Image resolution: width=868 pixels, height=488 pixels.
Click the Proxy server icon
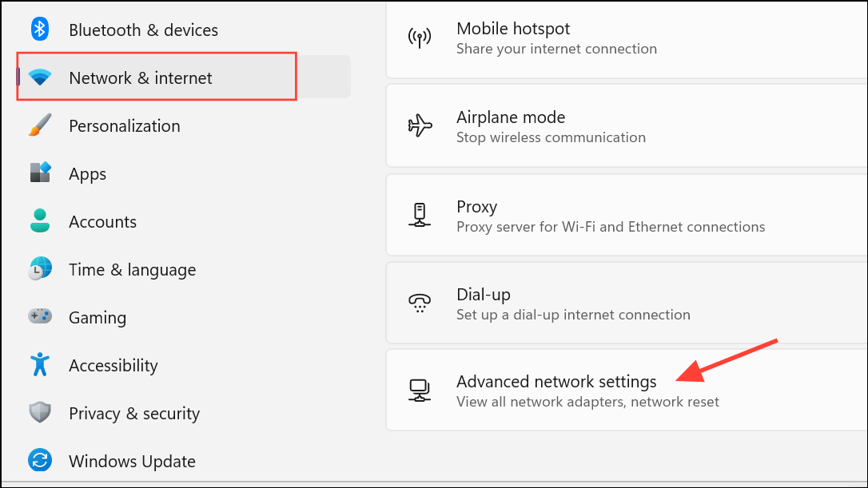tap(420, 215)
